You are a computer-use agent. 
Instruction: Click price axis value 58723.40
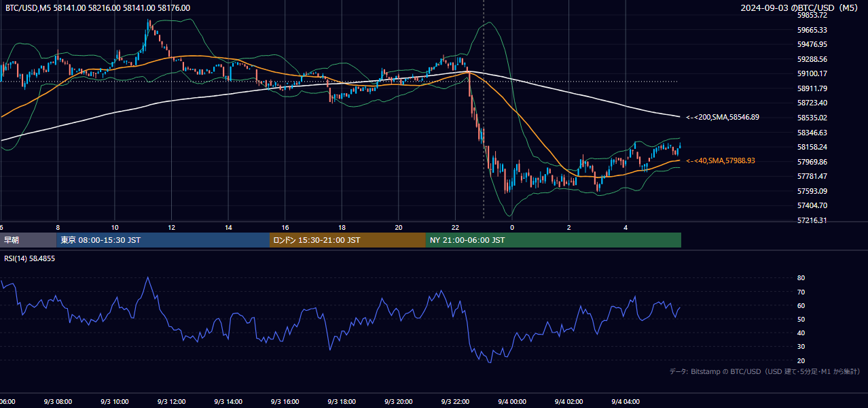tap(812, 103)
